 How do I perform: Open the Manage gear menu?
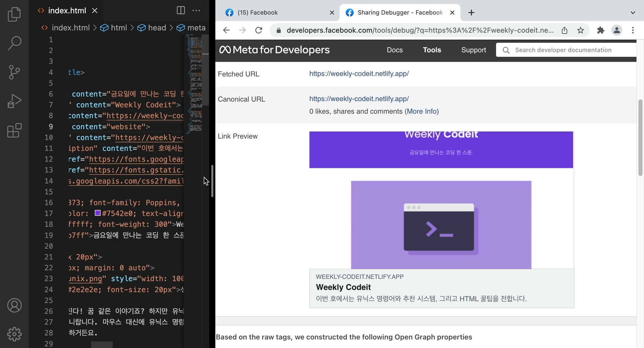tap(14, 334)
